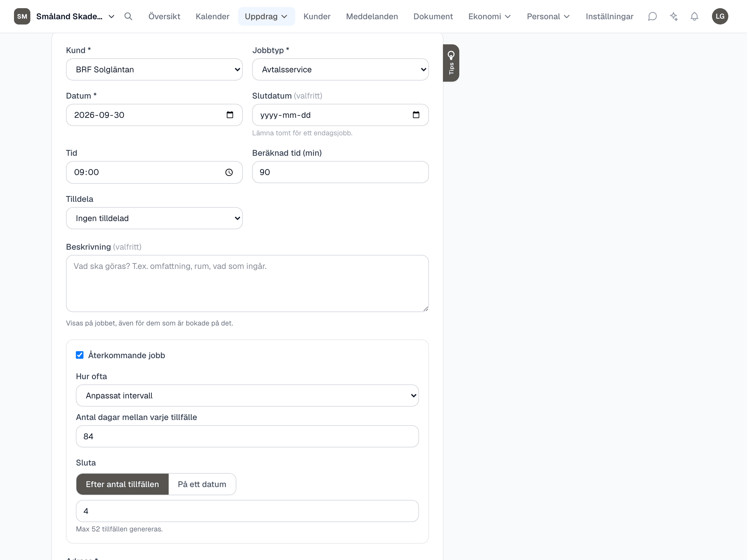Open the search magnifier icon
The image size is (747, 560).
pyautogui.click(x=128, y=16)
